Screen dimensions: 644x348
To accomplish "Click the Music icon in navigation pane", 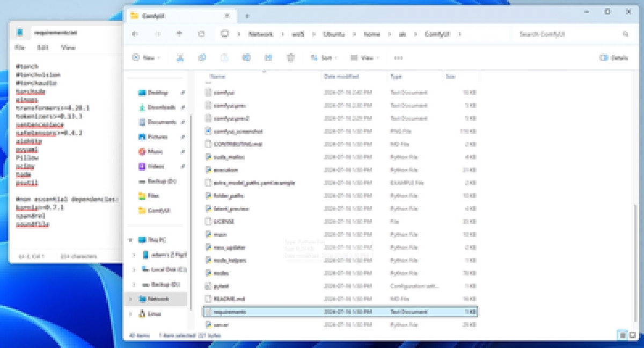I will point(142,151).
